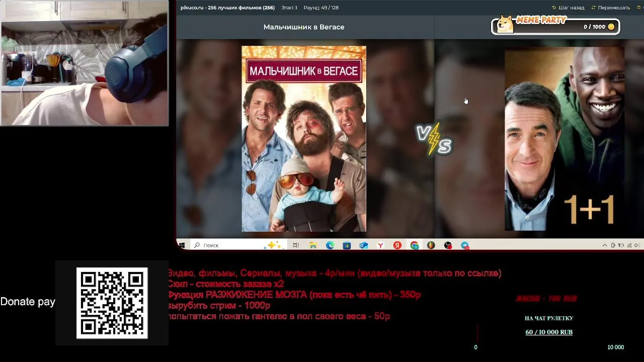The height and width of the screenshot is (362, 644).
Task: Open OBS Studio from the taskbar
Action: click(448, 245)
